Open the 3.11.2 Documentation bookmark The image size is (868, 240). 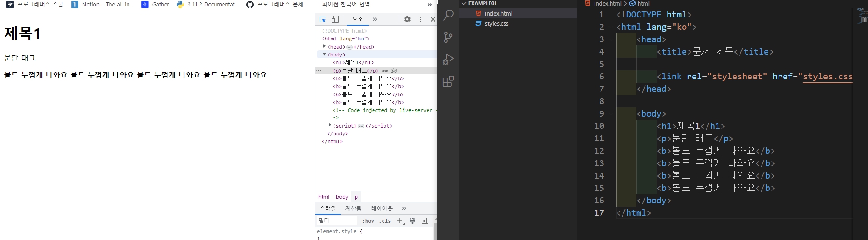(x=208, y=5)
